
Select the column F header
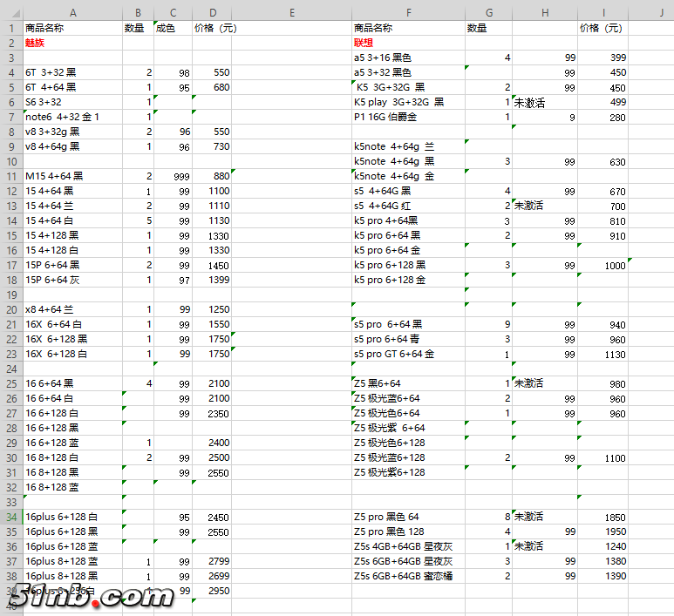(x=407, y=12)
